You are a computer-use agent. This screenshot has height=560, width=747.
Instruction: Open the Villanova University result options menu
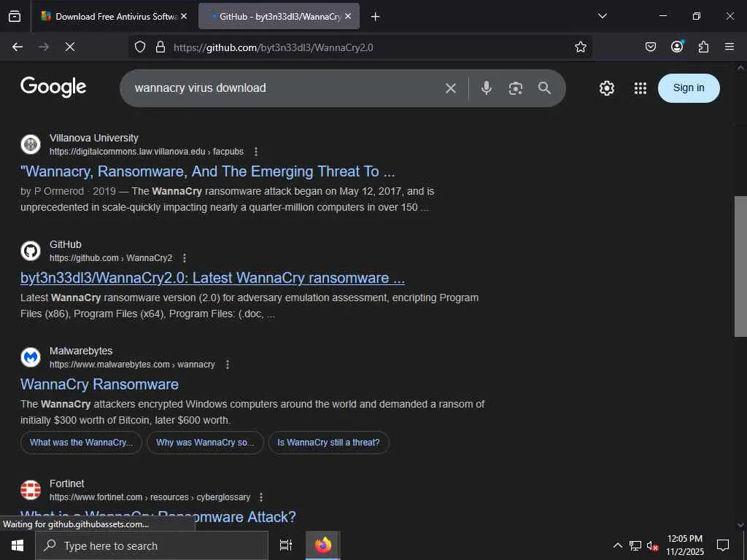coord(256,152)
